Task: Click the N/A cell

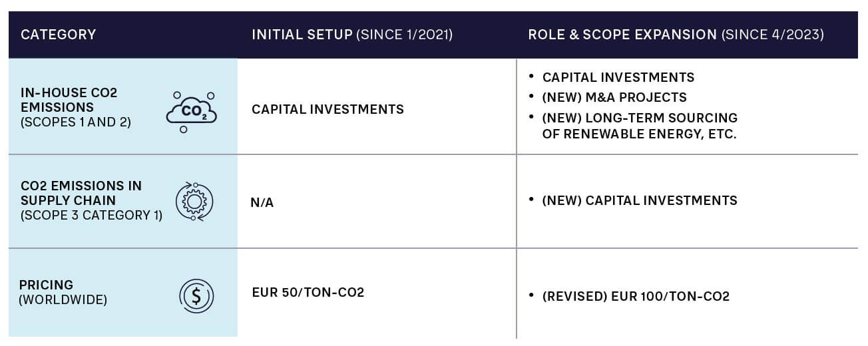Action: 262,202
